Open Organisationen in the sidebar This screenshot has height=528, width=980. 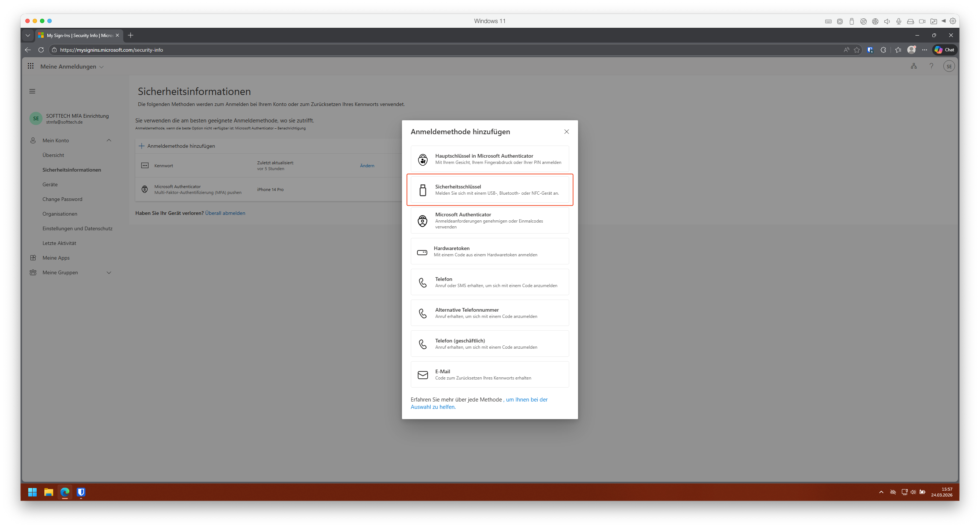(x=60, y=214)
